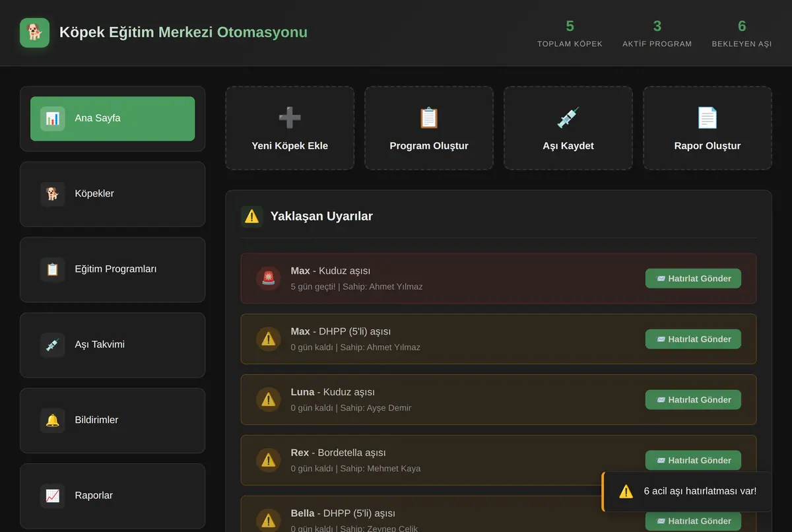Click the Aşı Kaydet button
Screen dimensions: 792x532
point(568,128)
